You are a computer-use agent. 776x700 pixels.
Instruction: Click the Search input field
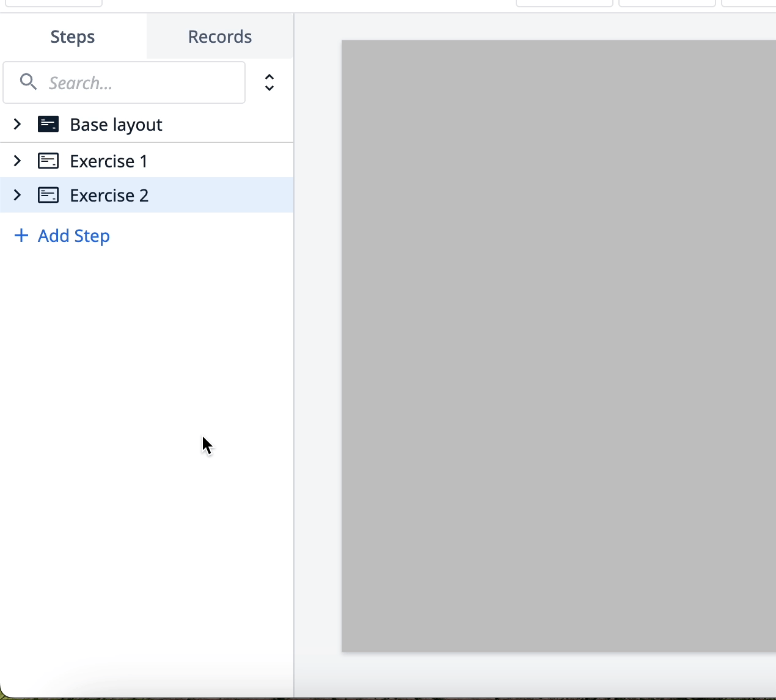click(x=124, y=82)
